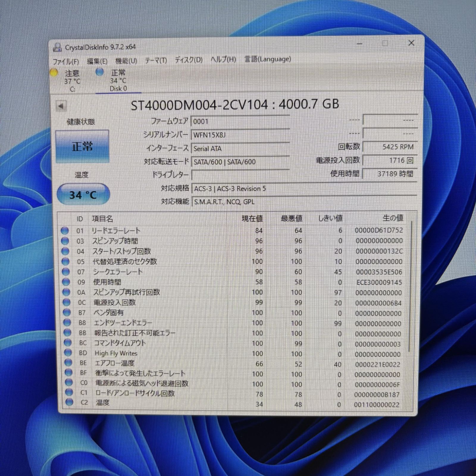Click the yellow caution icon for drive C:

[54, 72]
